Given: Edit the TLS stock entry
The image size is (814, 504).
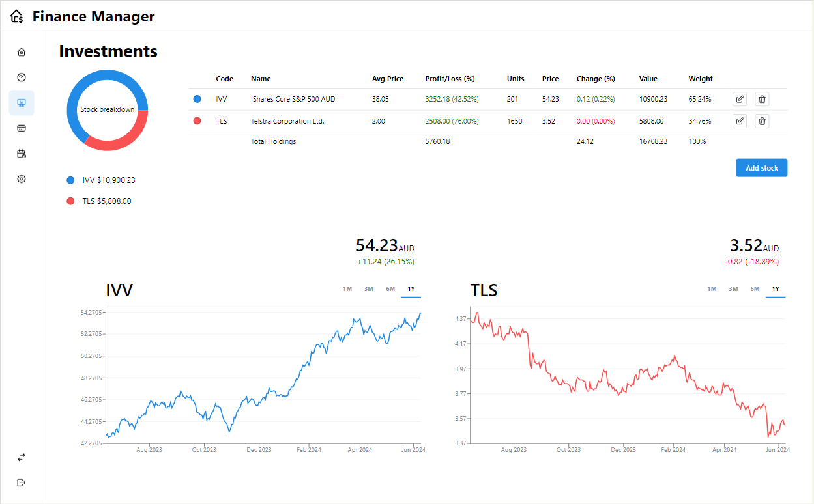Looking at the screenshot, I should click(740, 121).
